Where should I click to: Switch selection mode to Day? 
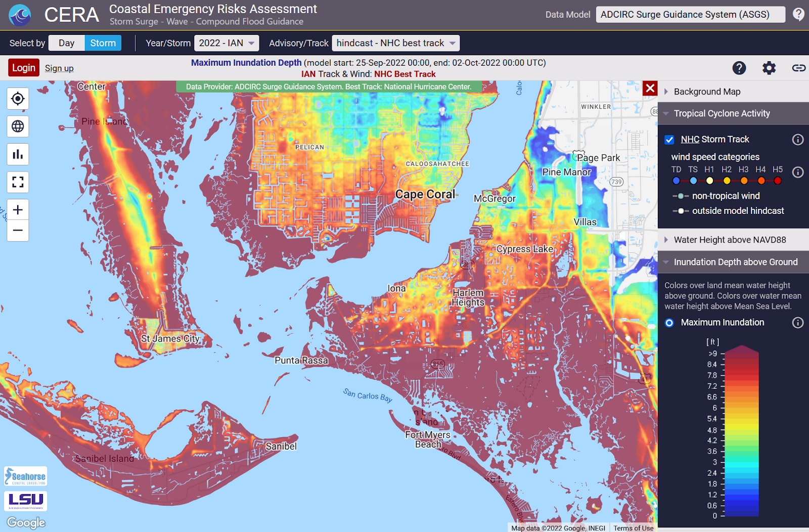[x=66, y=43]
